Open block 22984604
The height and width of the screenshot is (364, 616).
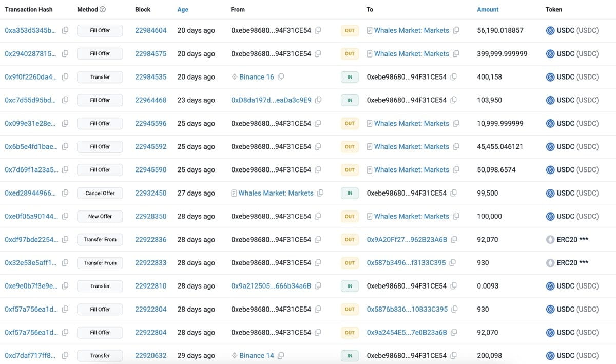click(151, 30)
